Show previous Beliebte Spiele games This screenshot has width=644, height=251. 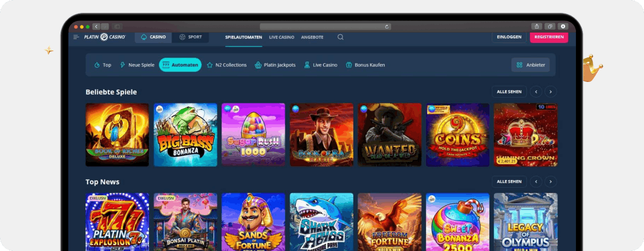pos(535,92)
